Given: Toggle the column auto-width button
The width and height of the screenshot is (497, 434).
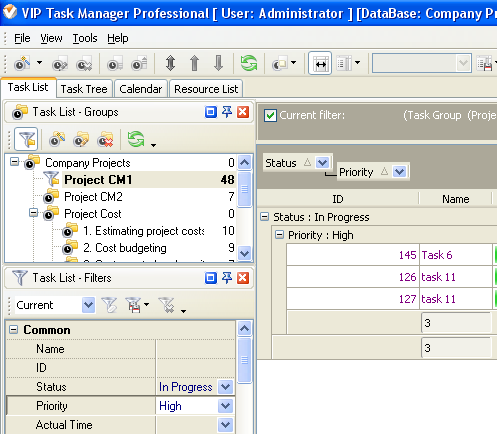Looking at the screenshot, I should 320,63.
